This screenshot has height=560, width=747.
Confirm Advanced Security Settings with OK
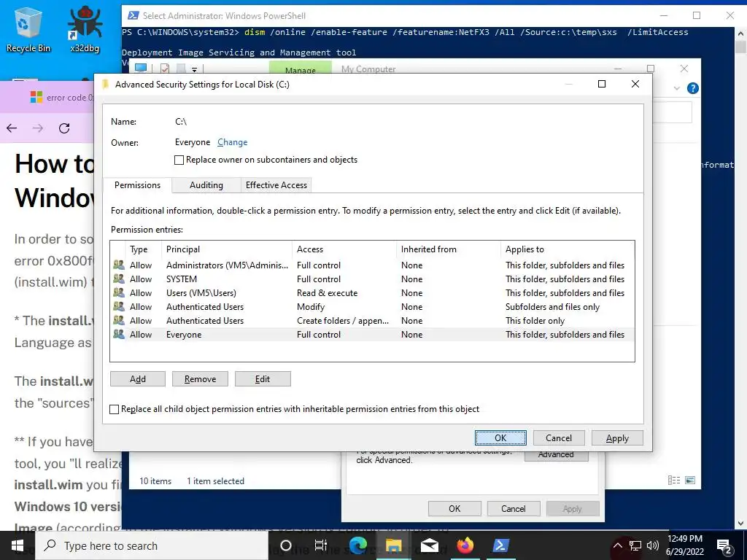(500, 438)
